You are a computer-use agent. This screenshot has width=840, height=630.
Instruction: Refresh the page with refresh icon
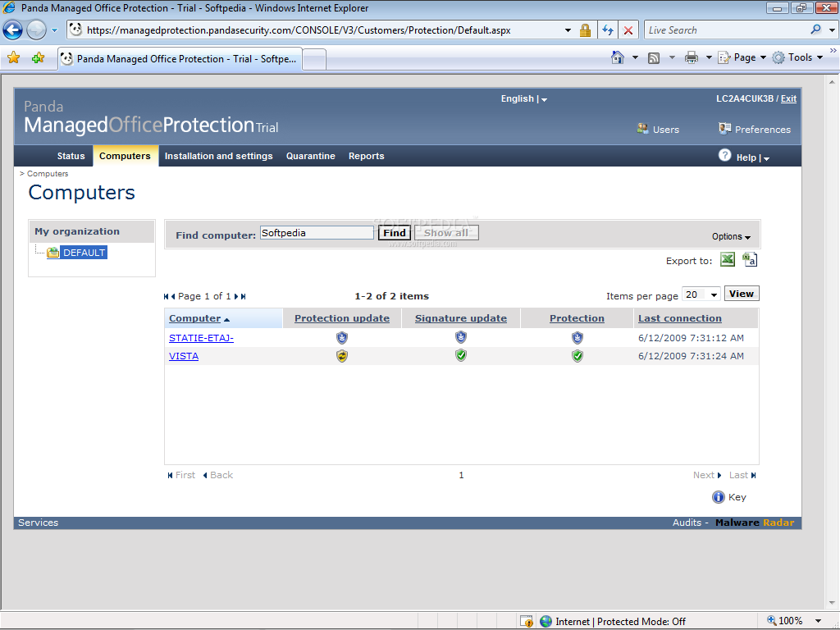click(x=608, y=30)
